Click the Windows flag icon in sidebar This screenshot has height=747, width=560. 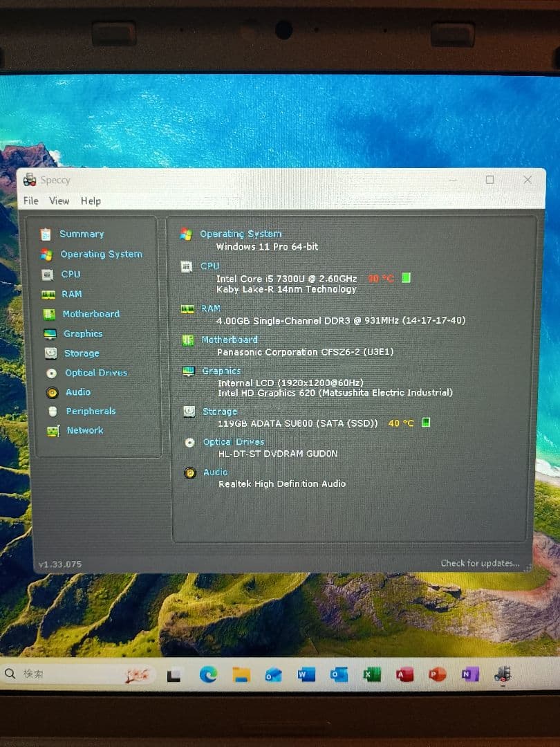(x=47, y=255)
